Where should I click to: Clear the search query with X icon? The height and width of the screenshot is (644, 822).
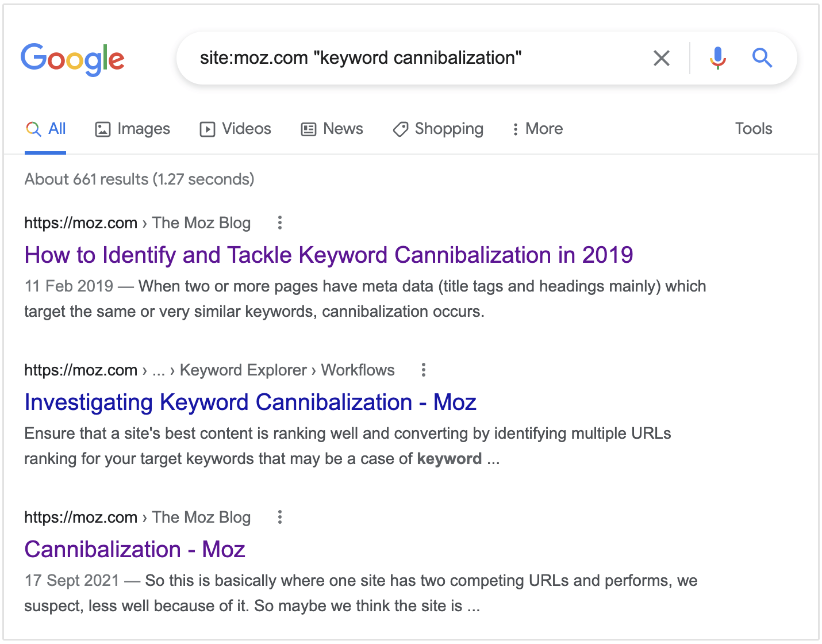[x=662, y=58]
